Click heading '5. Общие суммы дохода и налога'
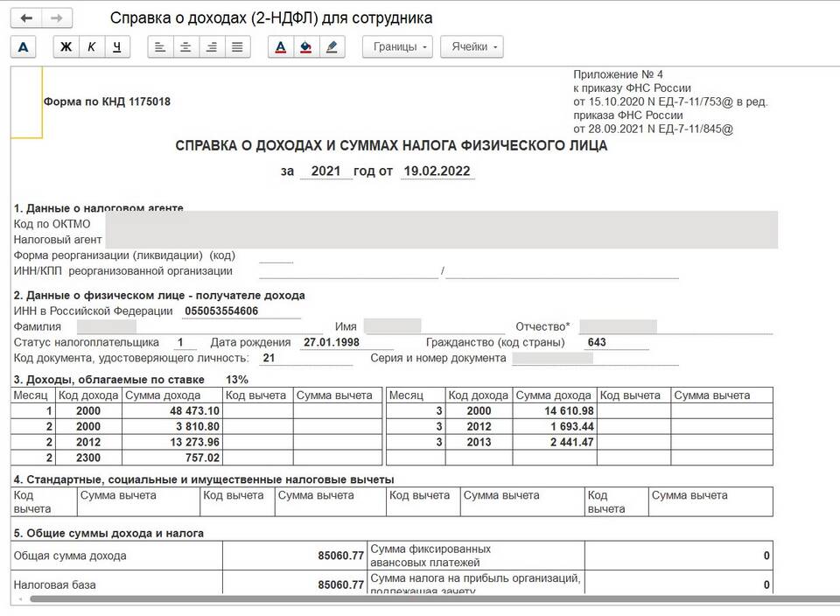 108,534
